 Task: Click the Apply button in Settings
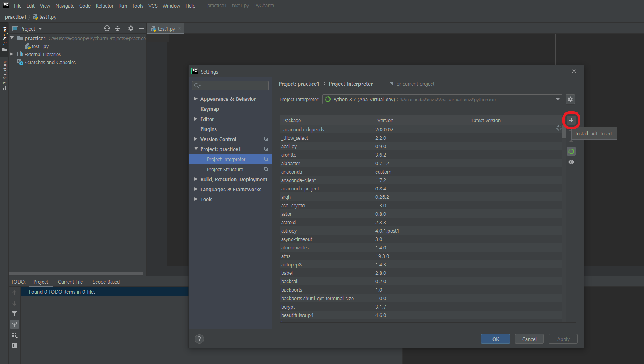coord(563,339)
